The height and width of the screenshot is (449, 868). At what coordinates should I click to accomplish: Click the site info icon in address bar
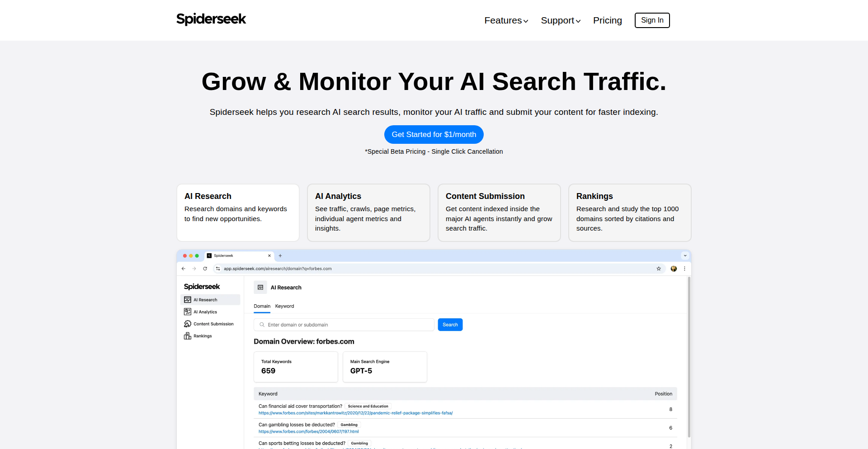[x=218, y=269]
